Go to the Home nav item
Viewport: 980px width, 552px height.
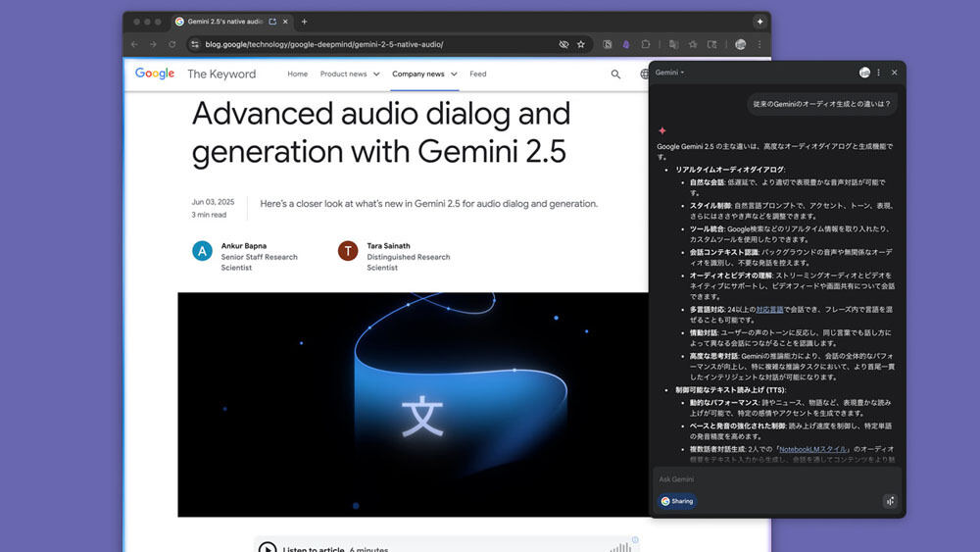click(298, 74)
